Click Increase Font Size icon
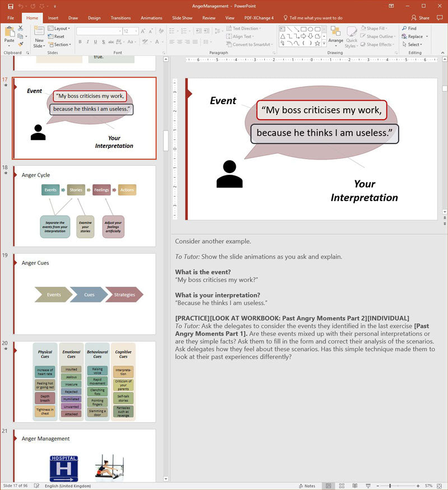This screenshot has width=448, height=490. [143, 31]
